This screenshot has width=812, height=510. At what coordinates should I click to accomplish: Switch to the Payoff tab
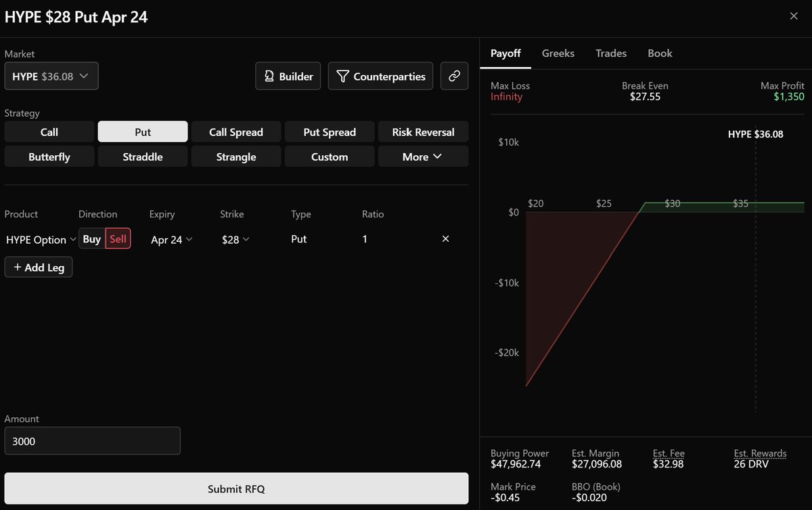505,53
